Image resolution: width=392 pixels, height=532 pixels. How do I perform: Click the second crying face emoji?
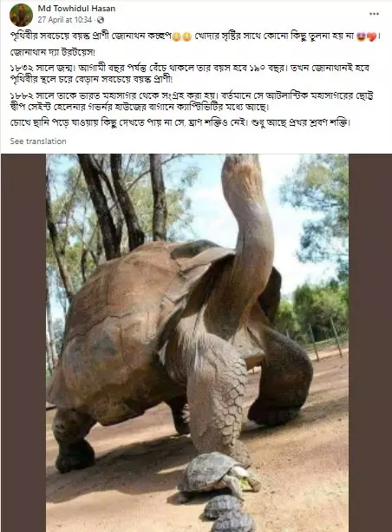coord(187,36)
